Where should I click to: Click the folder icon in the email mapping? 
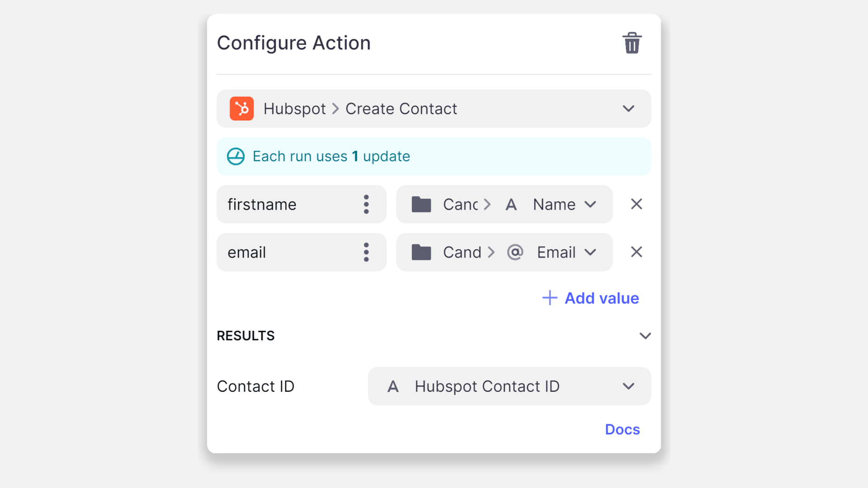pos(421,252)
